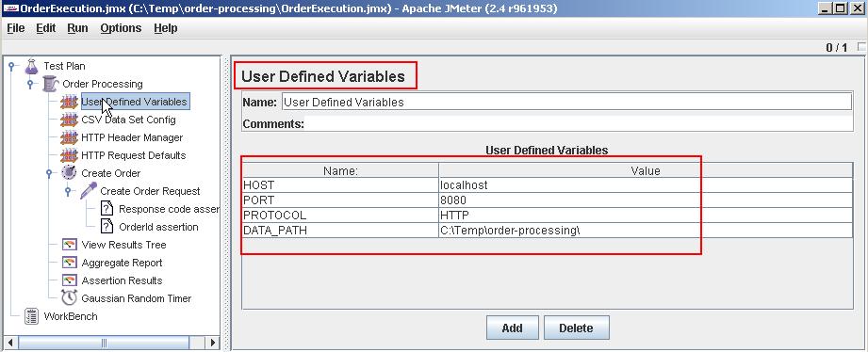The width and height of the screenshot is (868, 352).
Task: Open the Edit menu
Action: pos(46,28)
